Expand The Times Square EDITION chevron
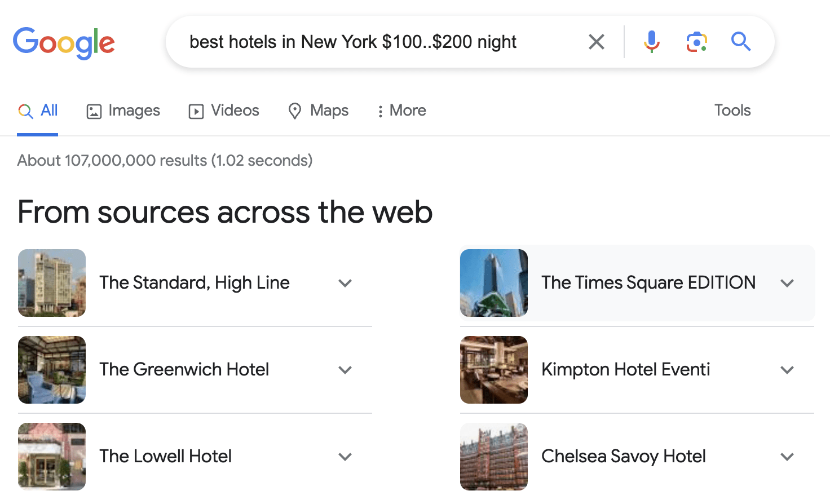Viewport: 830px width, 504px height. click(787, 283)
